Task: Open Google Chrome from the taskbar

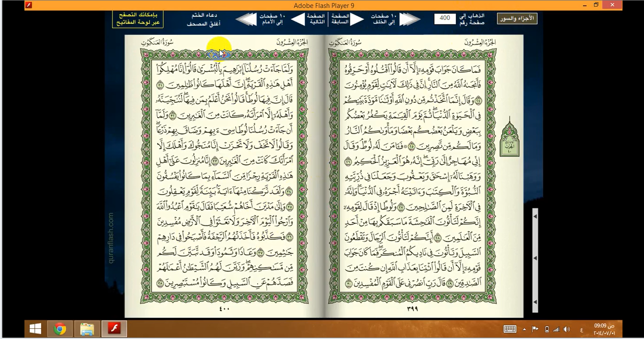Action: point(60,329)
